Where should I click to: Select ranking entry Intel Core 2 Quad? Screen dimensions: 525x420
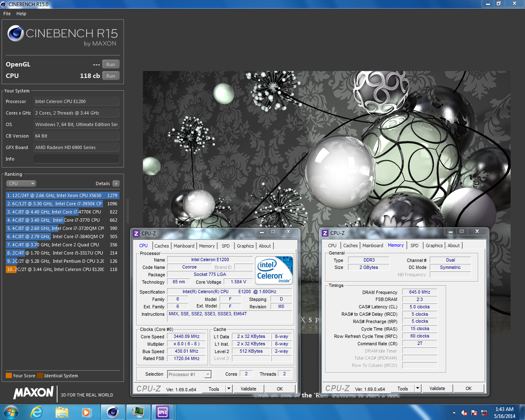pyautogui.click(x=62, y=245)
